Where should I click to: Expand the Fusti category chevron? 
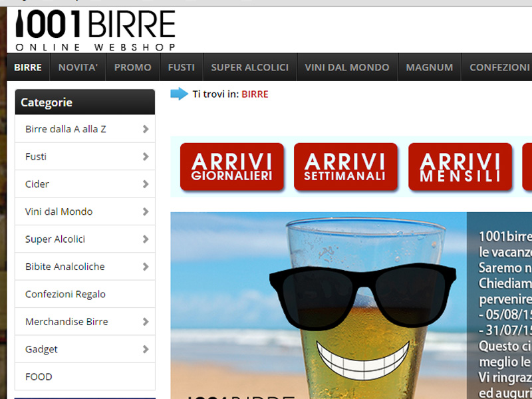(x=146, y=156)
